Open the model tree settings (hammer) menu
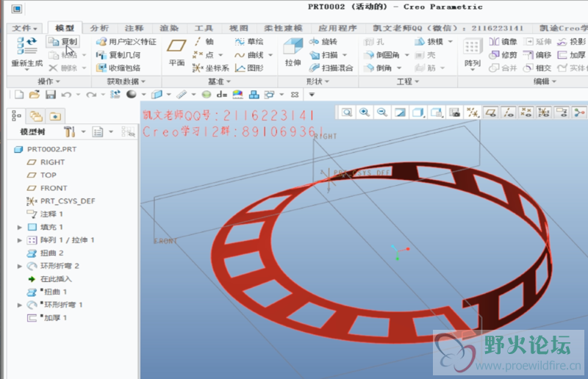The image size is (588, 379). pyautogui.click(x=69, y=131)
